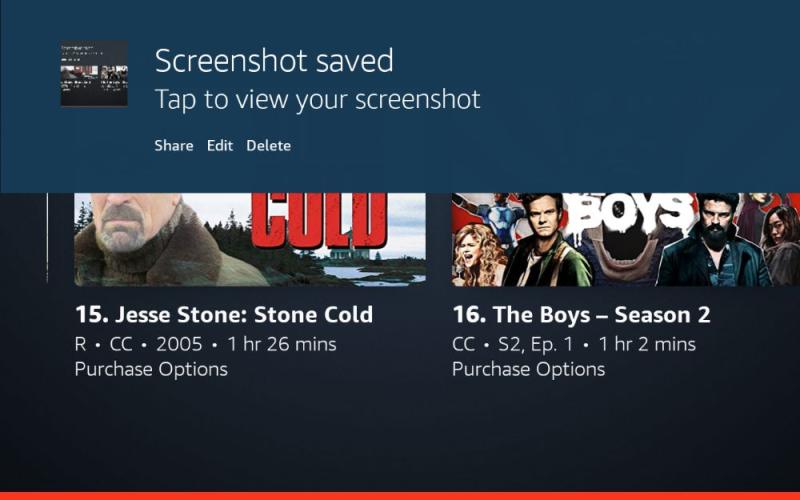Image resolution: width=800 pixels, height=500 pixels.
Task: Click the bearded man in The Boys artwork
Action: [x=714, y=242]
